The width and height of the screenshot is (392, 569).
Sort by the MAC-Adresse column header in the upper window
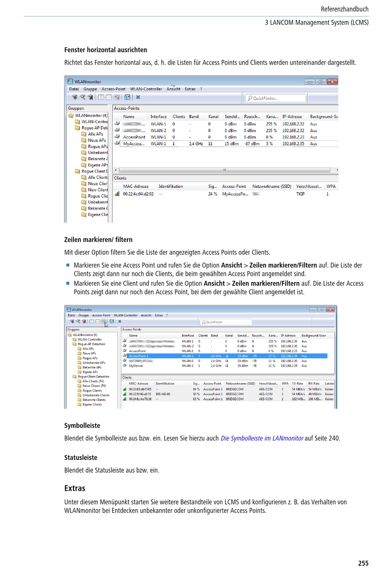click(x=136, y=186)
